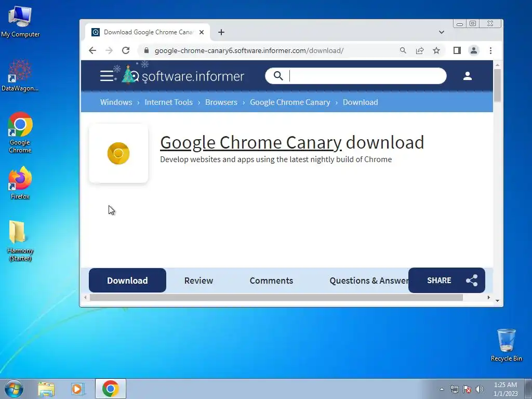Open the address bar zoom magnifier icon
The width and height of the screenshot is (532, 399).
click(403, 50)
